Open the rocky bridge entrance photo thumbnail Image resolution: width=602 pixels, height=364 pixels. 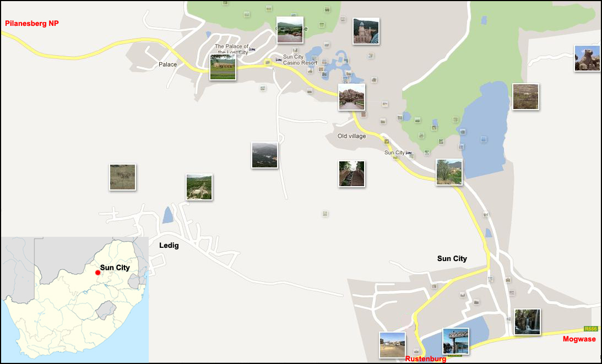pos(352,97)
